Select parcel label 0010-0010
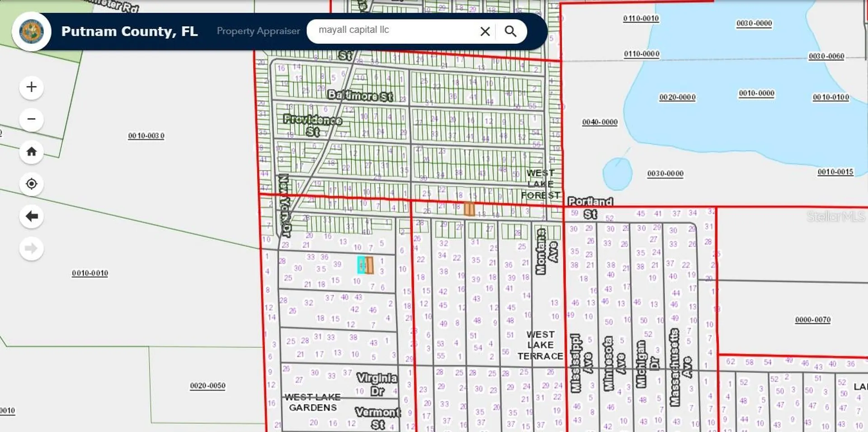868x432 pixels. [90, 273]
